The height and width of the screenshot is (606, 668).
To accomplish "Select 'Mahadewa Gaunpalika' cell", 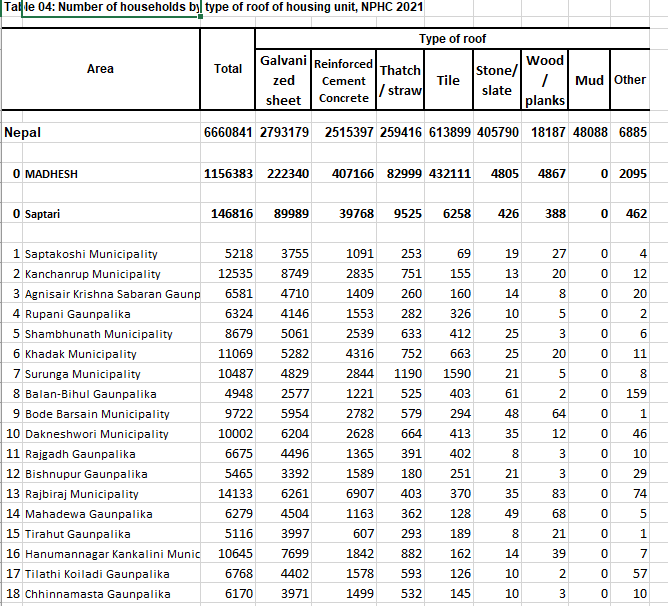I will point(111,514).
